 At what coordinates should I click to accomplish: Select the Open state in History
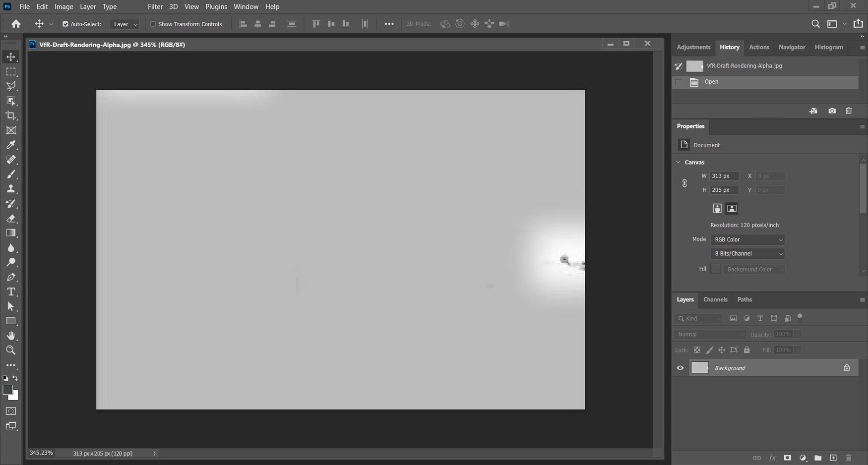[x=711, y=82]
